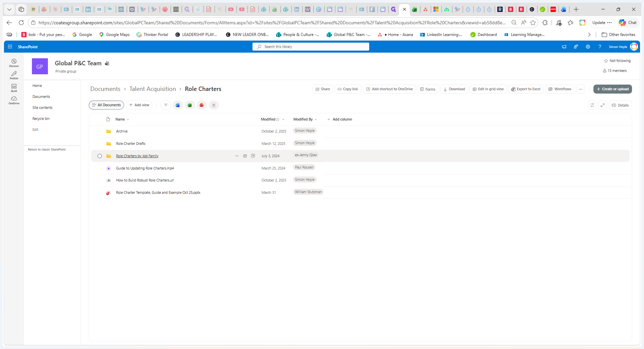
Task: Click the Download button
Action: click(454, 89)
